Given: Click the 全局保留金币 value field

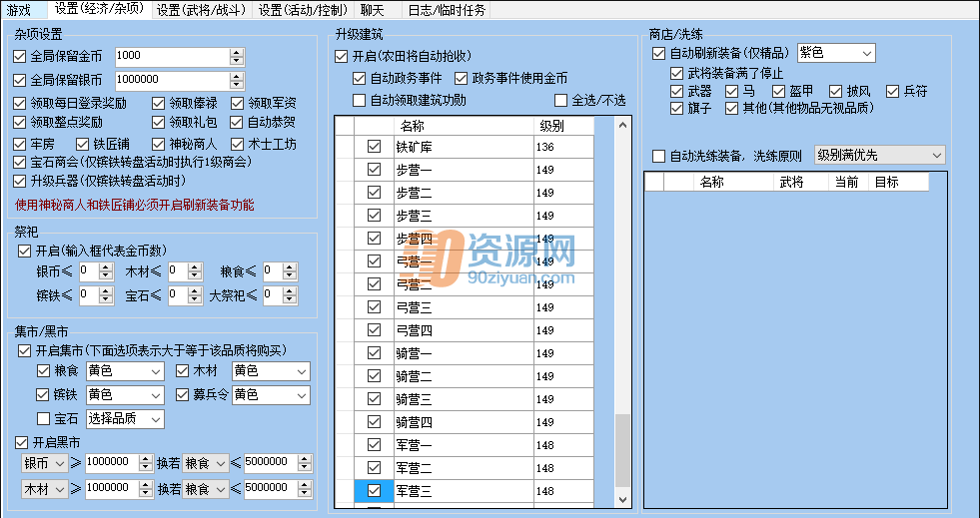Looking at the screenshot, I should pos(173,56).
